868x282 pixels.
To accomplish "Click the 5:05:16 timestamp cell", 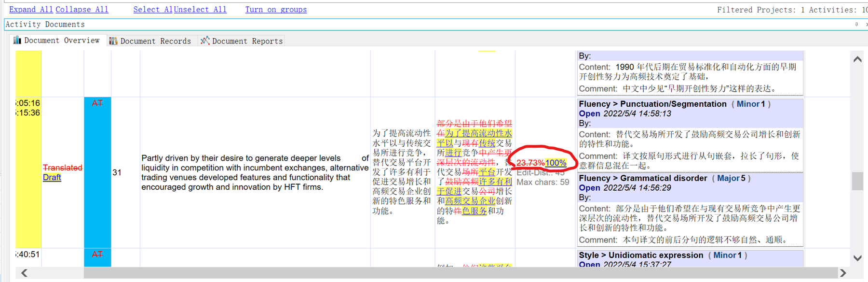I will (x=28, y=103).
